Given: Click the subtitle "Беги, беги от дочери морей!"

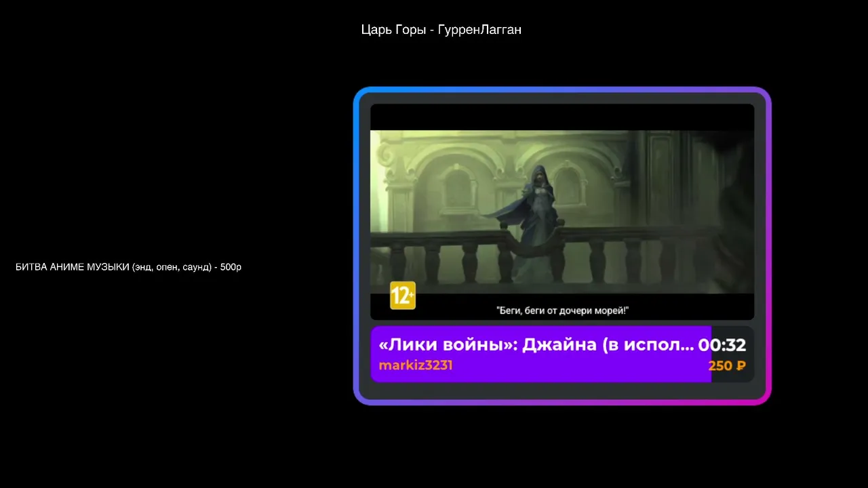Looking at the screenshot, I should (x=563, y=310).
